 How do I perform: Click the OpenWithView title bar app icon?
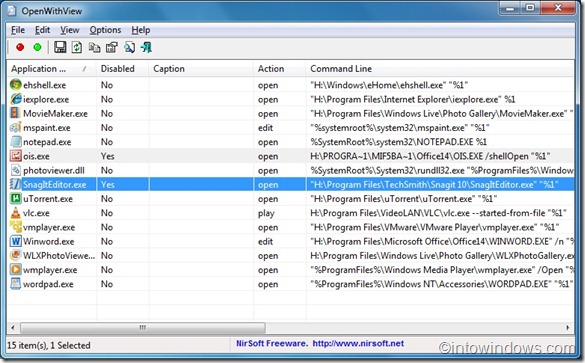12,10
